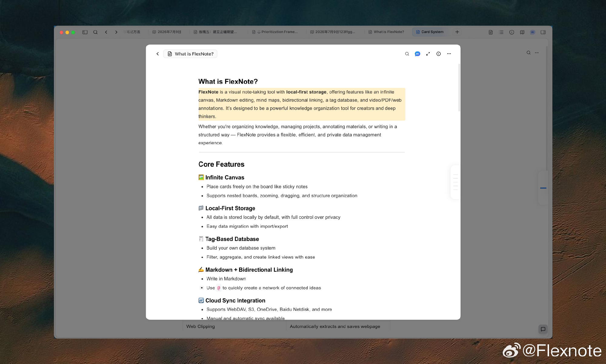Image resolution: width=606 pixels, height=364 pixels.
Task: Toggle the right sidebar panel
Action: tap(543, 32)
